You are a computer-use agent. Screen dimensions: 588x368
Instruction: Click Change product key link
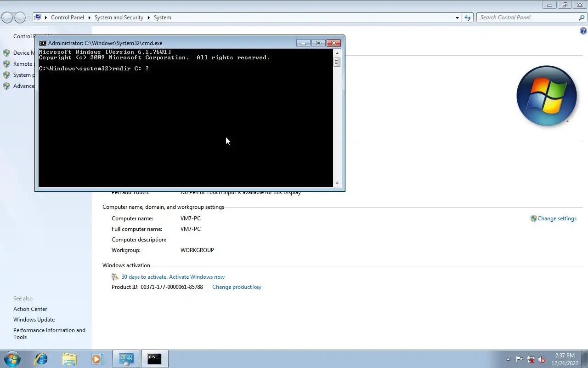237,287
